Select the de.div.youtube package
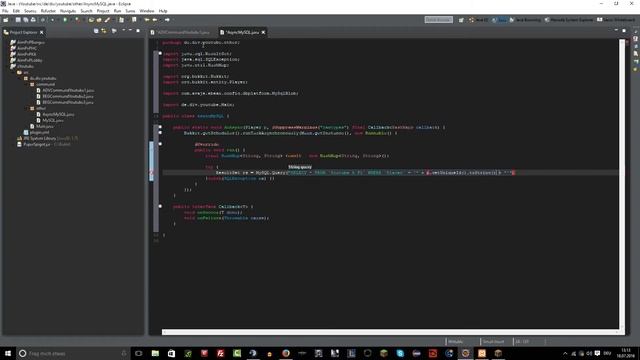 coord(40,78)
